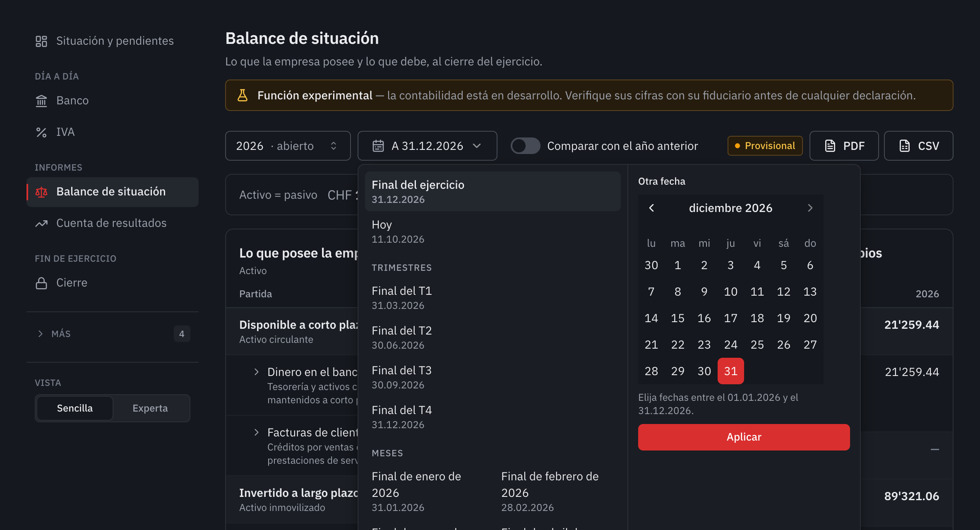Image resolution: width=980 pixels, height=530 pixels.
Task: Select Final del T3 option
Action: tap(492, 377)
